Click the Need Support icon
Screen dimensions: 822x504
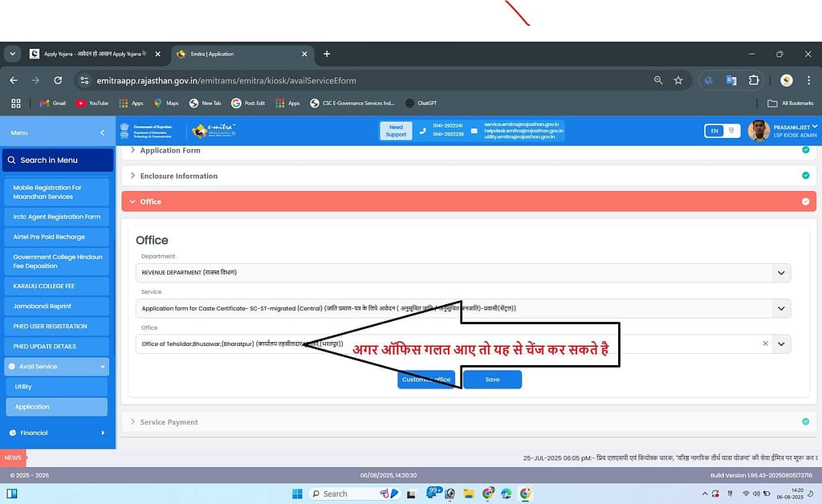pos(396,131)
